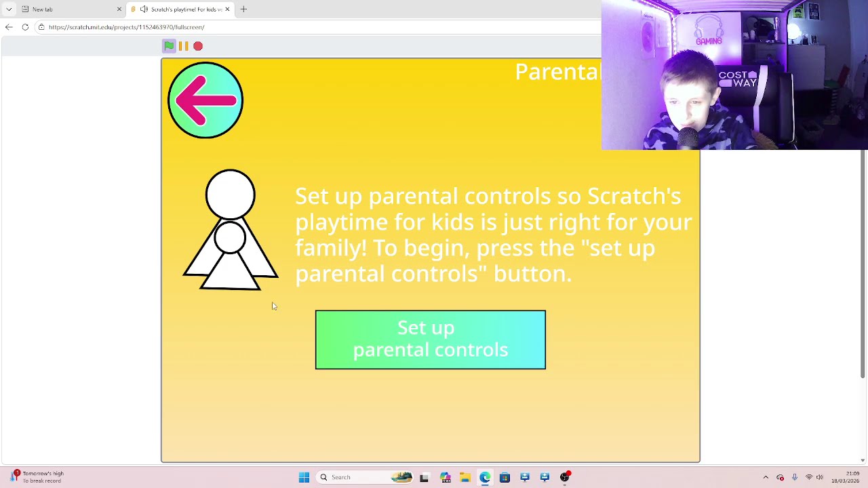The image size is (868, 488).
Task: Click the microphone icon in system tray
Action: 795,477
